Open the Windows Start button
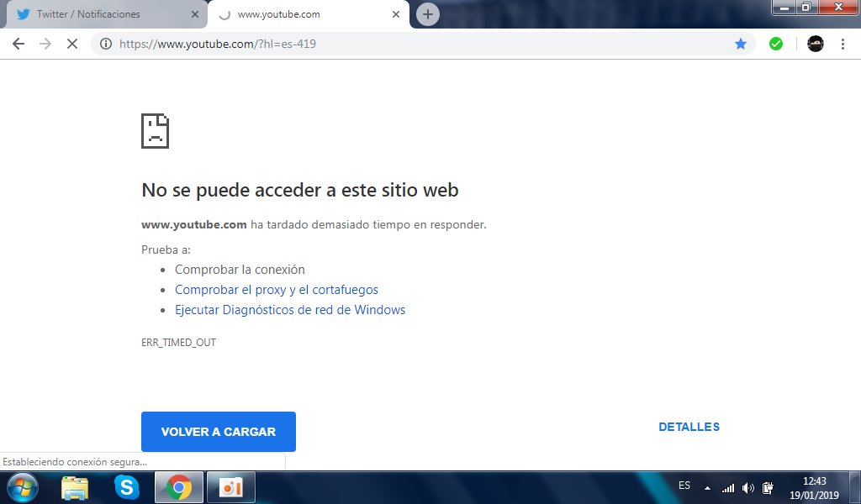The width and height of the screenshot is (861, 504). (23, 487)
